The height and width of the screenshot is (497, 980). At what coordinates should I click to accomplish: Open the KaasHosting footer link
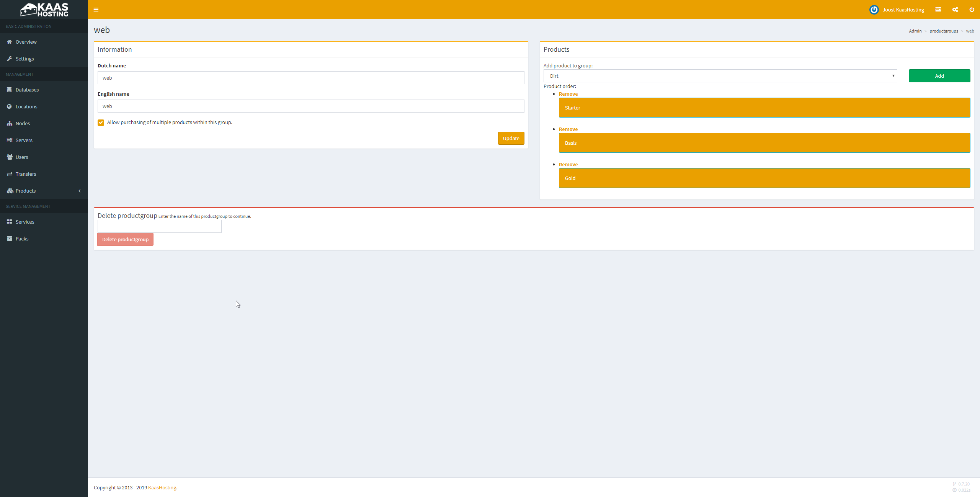(x=162, y=487)
